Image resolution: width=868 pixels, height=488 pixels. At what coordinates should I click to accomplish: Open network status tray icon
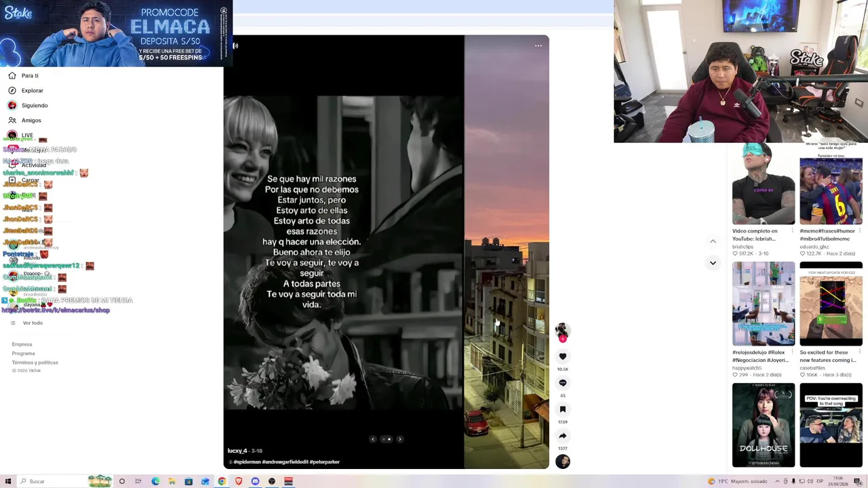tap(802, 481)
